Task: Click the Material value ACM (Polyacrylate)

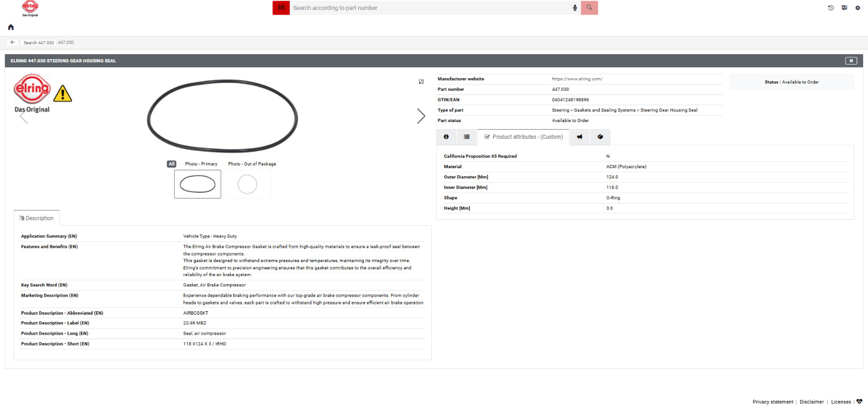Action: coord(626,167)
